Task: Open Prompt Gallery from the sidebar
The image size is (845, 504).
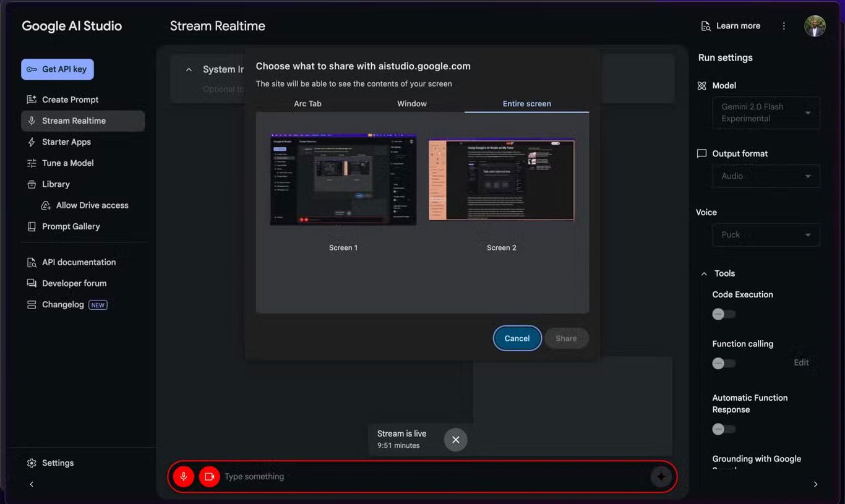Action: (x=71, y=226)
